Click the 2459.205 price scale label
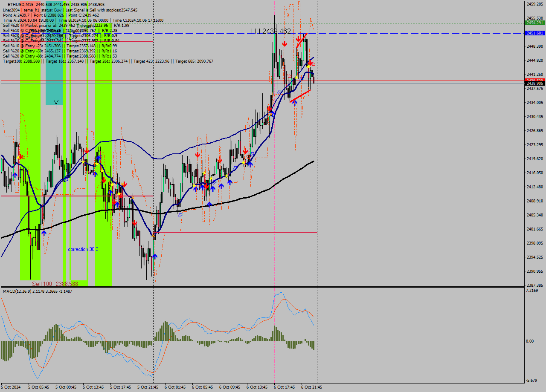 pyautogui.click(x=535, y=4)
